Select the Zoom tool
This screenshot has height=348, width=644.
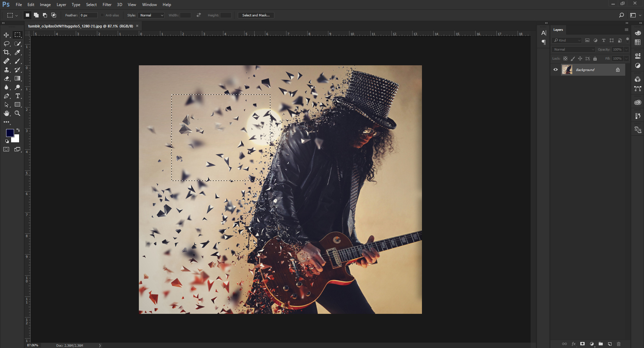click(x=17, y=113)
